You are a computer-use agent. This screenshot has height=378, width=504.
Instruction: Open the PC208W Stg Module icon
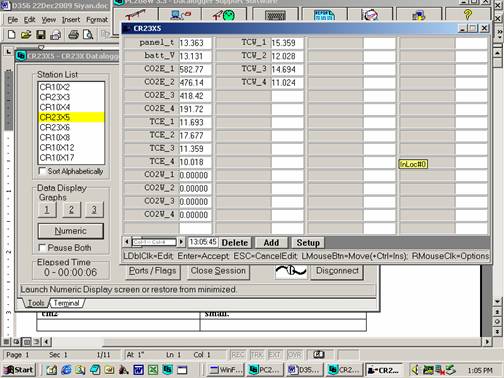pos(418,14)
